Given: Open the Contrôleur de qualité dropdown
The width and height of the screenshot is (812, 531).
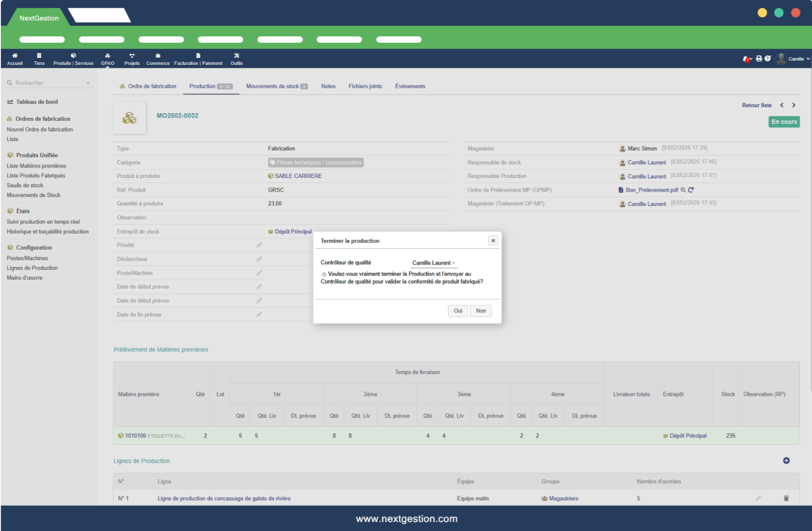Looking at the screenshot, I should click(434, 263).
